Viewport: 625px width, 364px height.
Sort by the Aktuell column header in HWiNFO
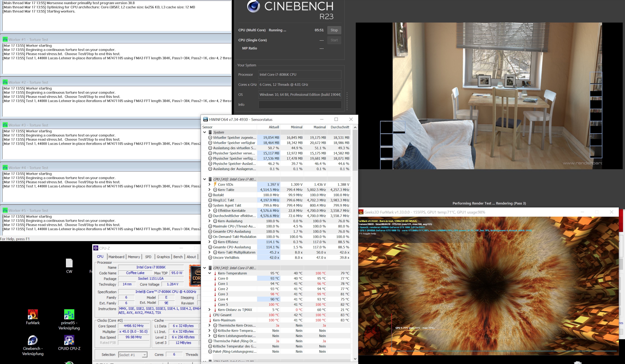(269, 127)
